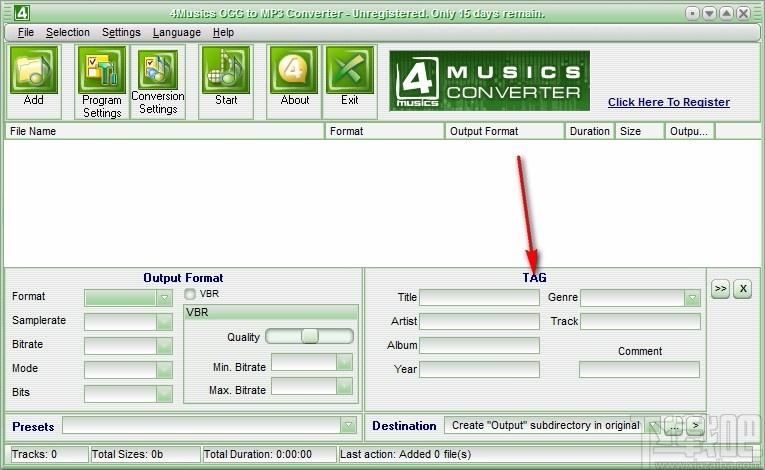The width and height of the screenshot is (765, 470).
Task: Expand the Presets dropdown
Action: (348, 425)
